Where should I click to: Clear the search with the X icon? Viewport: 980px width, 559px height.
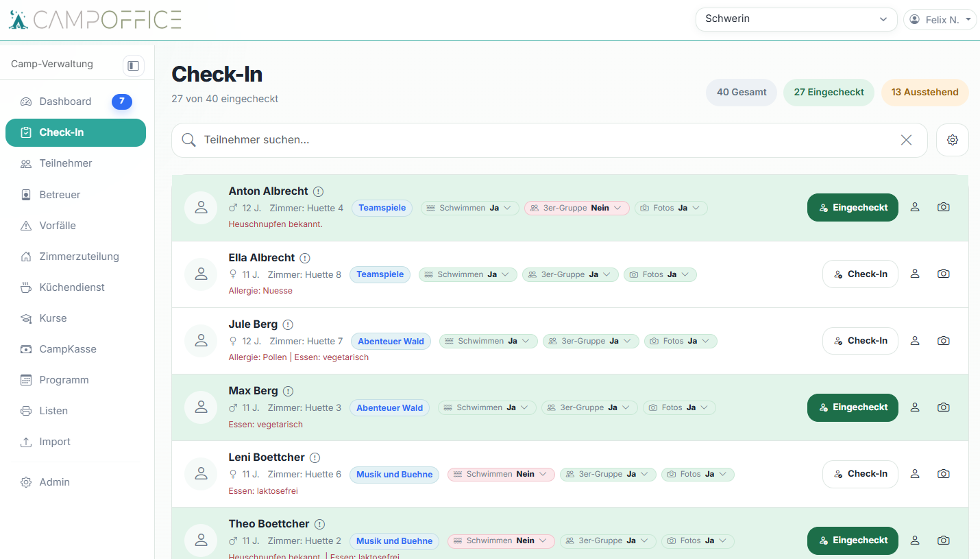click(x=906, y=140)
